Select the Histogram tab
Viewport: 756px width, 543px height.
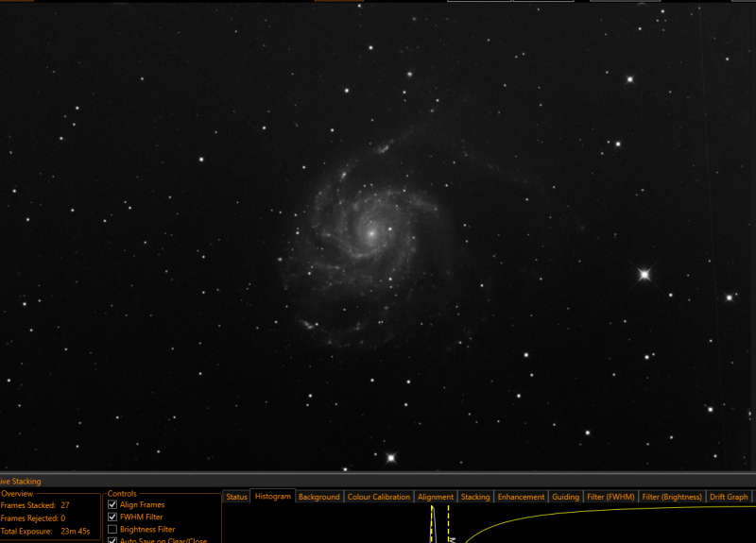pyautogui.click(x=273, y=497)
